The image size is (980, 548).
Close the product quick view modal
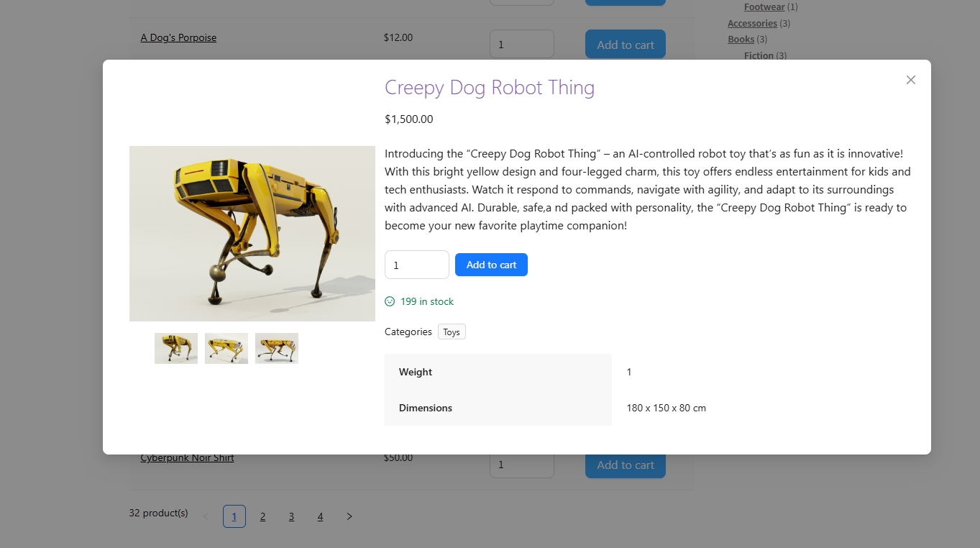(x=911, y=80)
